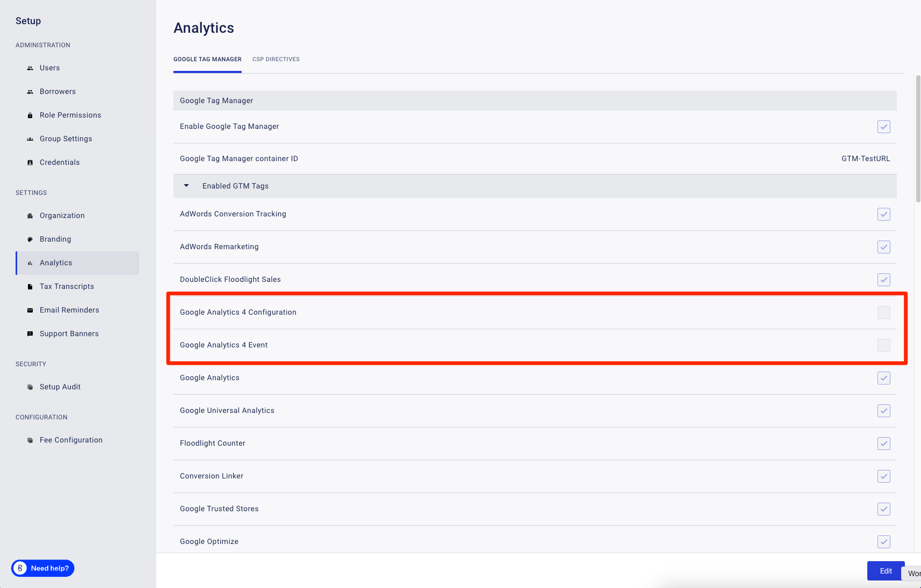
Task: Open Branding settings
Action: (77, 239)
